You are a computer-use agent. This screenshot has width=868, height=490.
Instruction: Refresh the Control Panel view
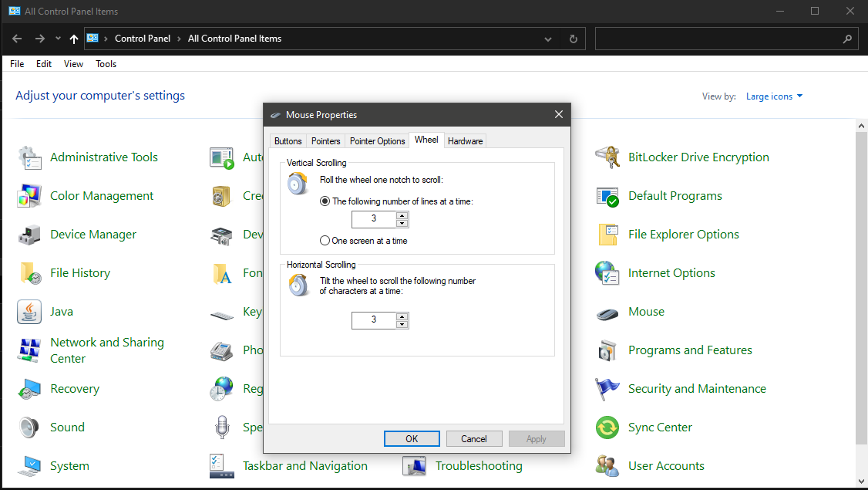pyautogui.click(x=574, y=39)
